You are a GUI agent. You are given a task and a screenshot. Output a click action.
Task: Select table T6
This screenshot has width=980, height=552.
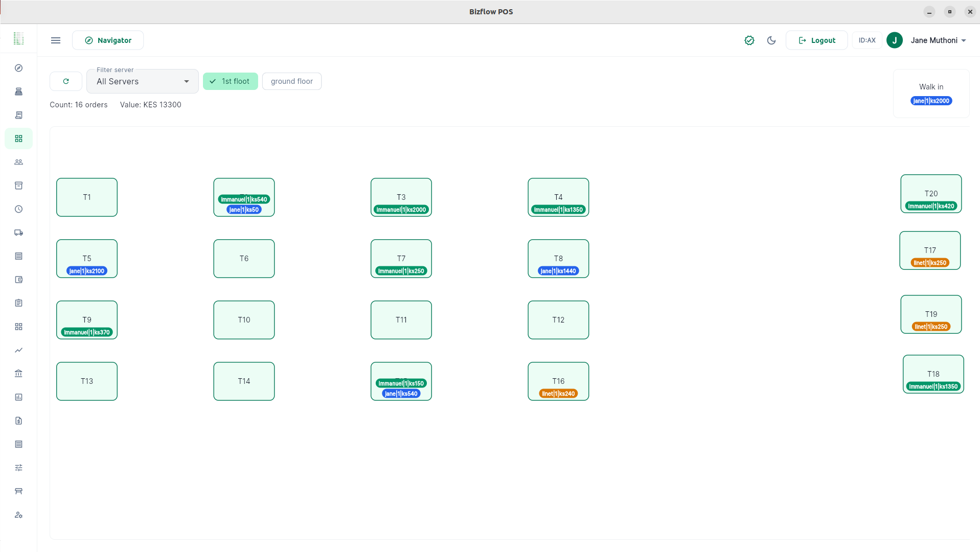[244, 259]
